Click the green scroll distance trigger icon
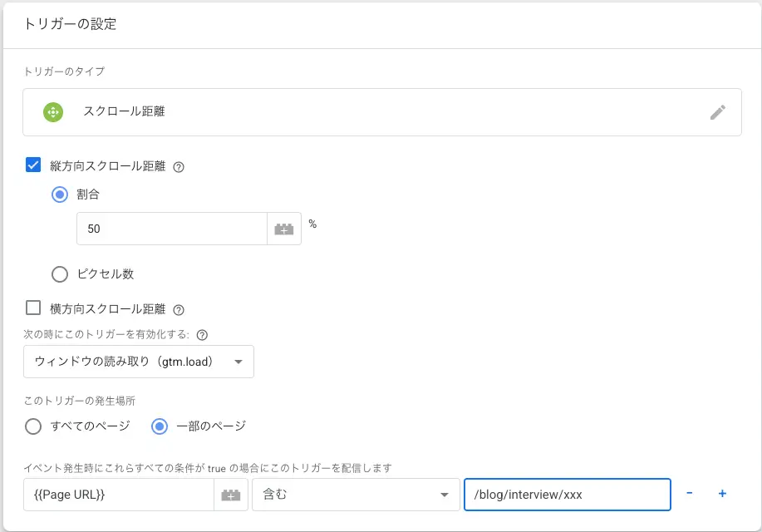This screenshot has height=532, width=762. click(x=53, y=112)
